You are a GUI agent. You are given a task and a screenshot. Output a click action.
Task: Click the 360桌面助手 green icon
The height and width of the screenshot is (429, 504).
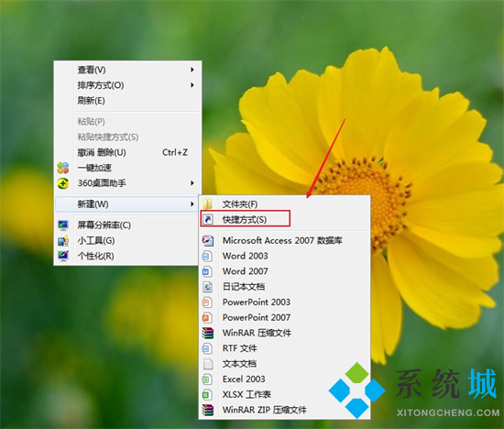pyautogui.click(x=63, y=183)
